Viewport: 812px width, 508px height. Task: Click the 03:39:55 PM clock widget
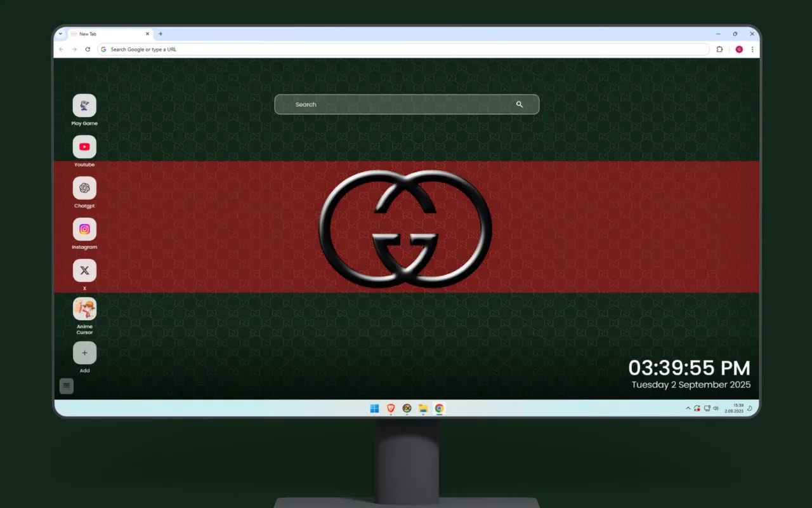point(690,368)
